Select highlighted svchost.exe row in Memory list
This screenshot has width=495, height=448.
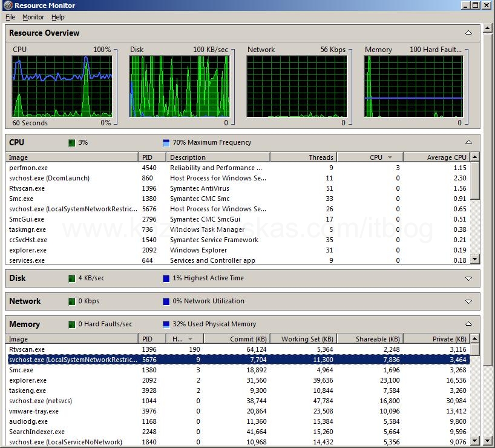pyautogui.click(x=238, y=360)
